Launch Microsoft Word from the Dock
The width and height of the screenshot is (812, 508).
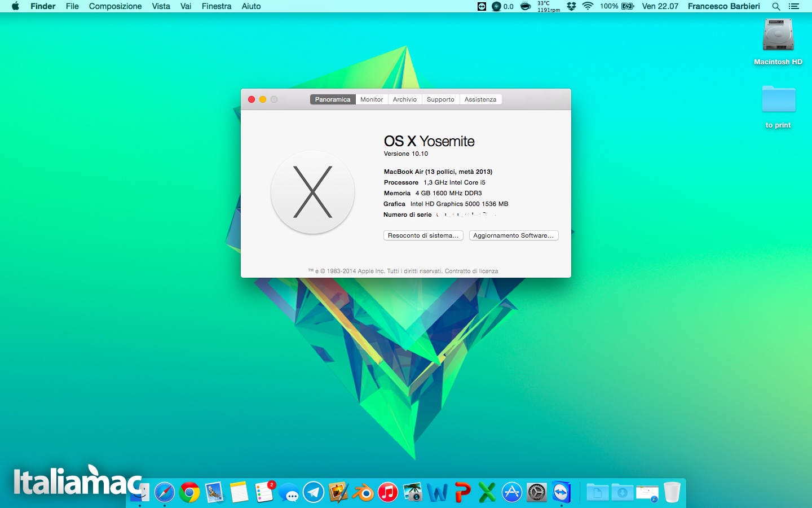(438, 492)
